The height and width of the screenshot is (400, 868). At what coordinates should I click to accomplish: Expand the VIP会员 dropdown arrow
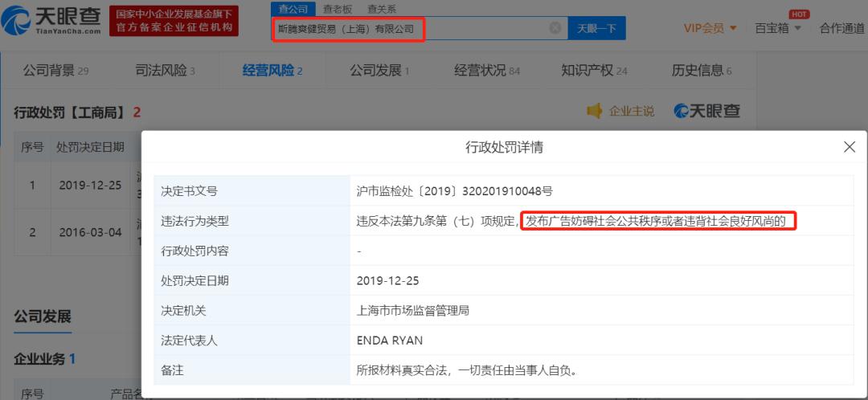click(x=733, y=28)
